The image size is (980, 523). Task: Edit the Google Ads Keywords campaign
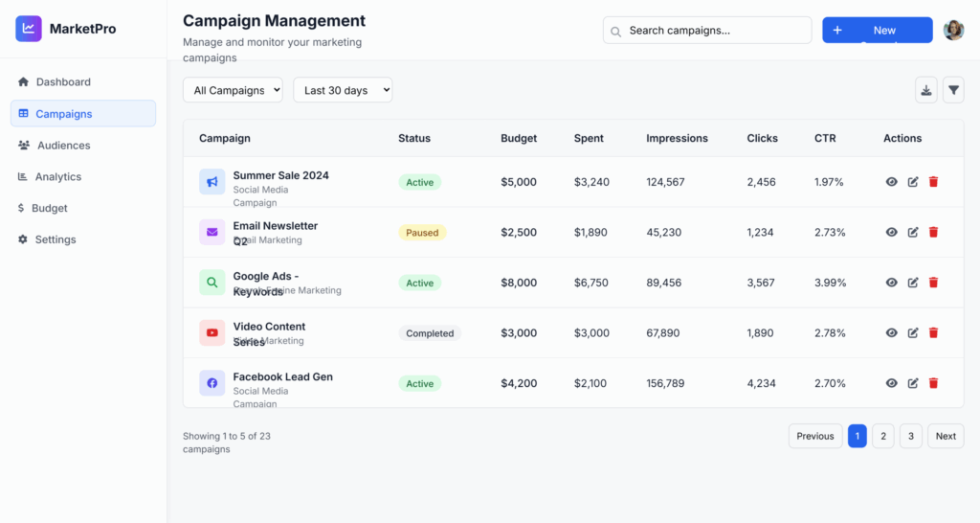(913, 283)
